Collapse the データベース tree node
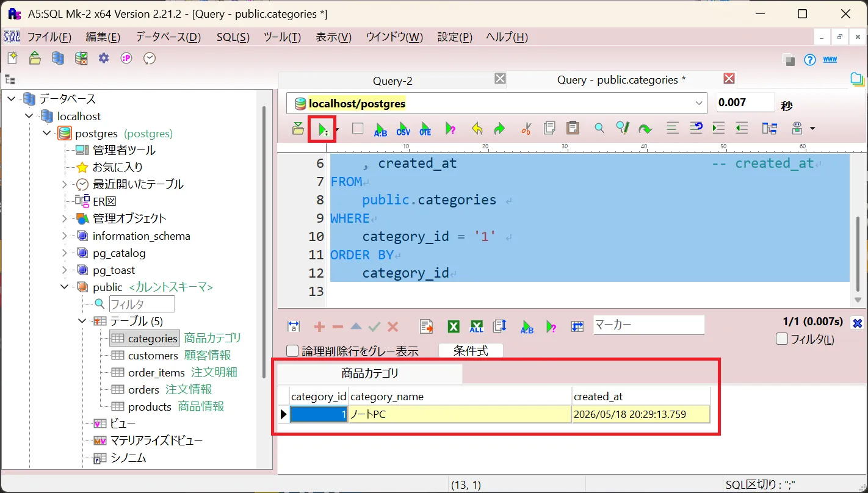 [x=11, y=99]
